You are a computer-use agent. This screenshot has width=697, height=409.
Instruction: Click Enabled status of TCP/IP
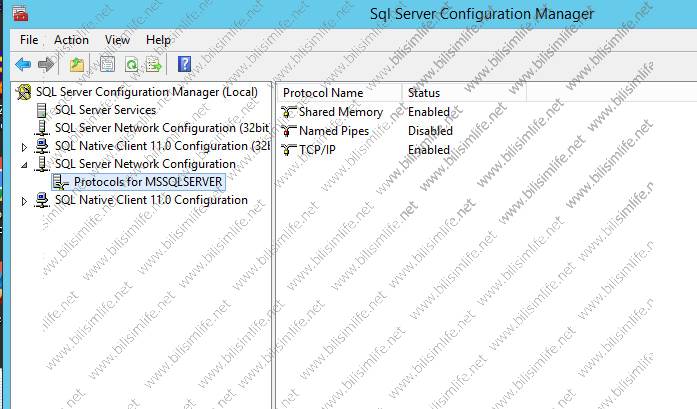(429, 150)
